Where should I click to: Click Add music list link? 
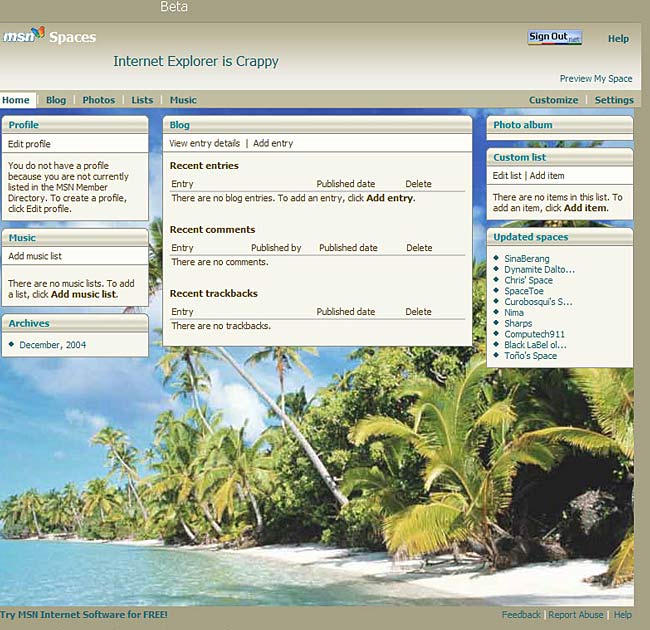pos(35,256)
